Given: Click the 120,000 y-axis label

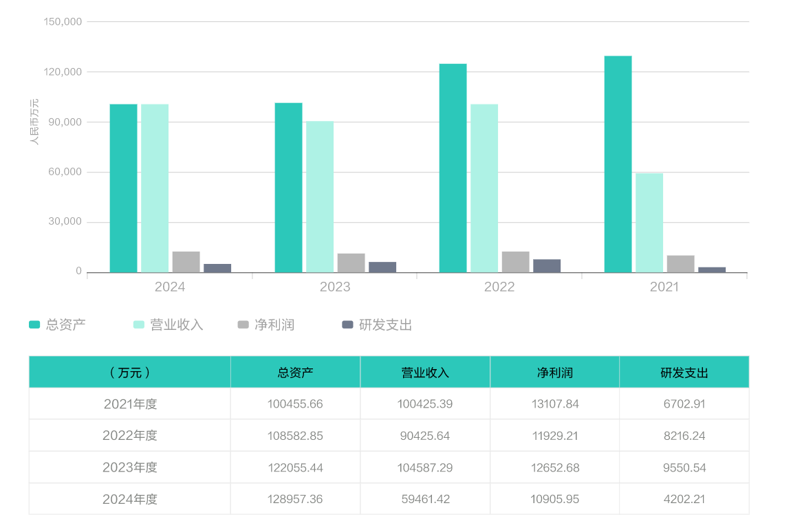Looking at the screenshot, I should pyautogui.click(x=63, y=72).
